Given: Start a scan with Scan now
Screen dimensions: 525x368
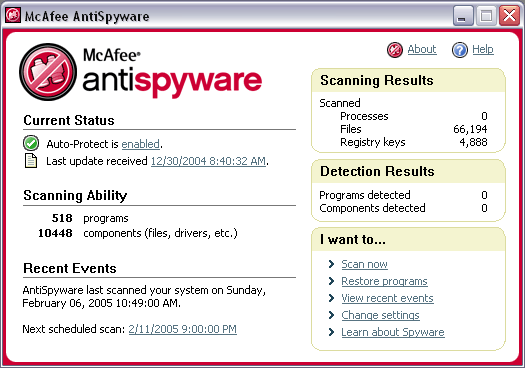Looking at the screenshot, I should click(364, 264).
